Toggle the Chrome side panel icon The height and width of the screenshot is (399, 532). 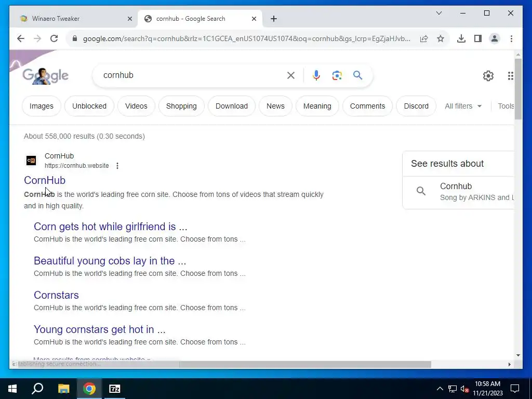click(478, 38)
